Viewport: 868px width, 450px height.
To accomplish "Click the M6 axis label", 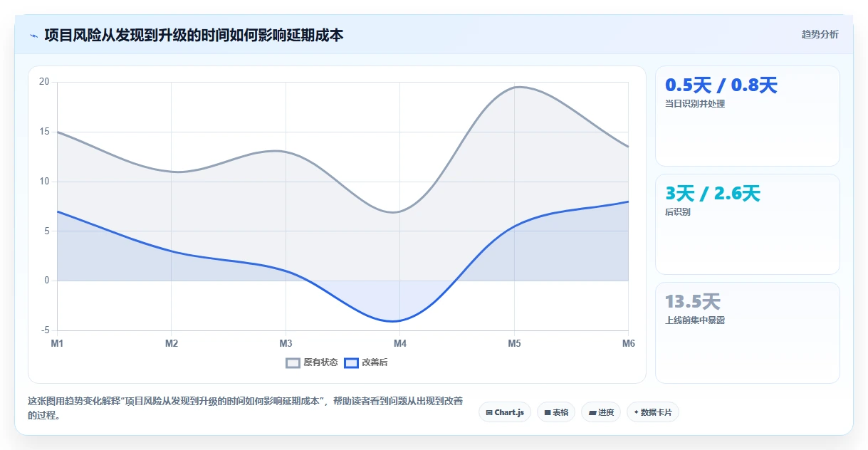I will point(628,343).
